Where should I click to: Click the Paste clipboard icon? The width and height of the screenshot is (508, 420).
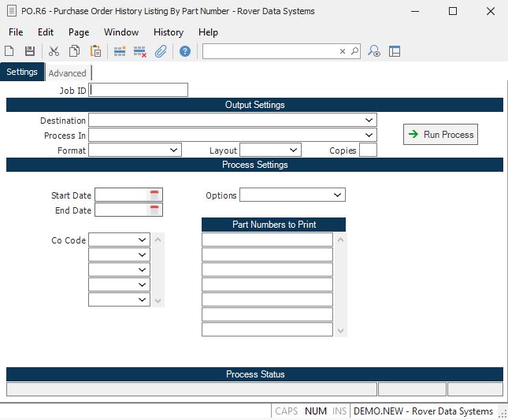click(x=95, y=51)
